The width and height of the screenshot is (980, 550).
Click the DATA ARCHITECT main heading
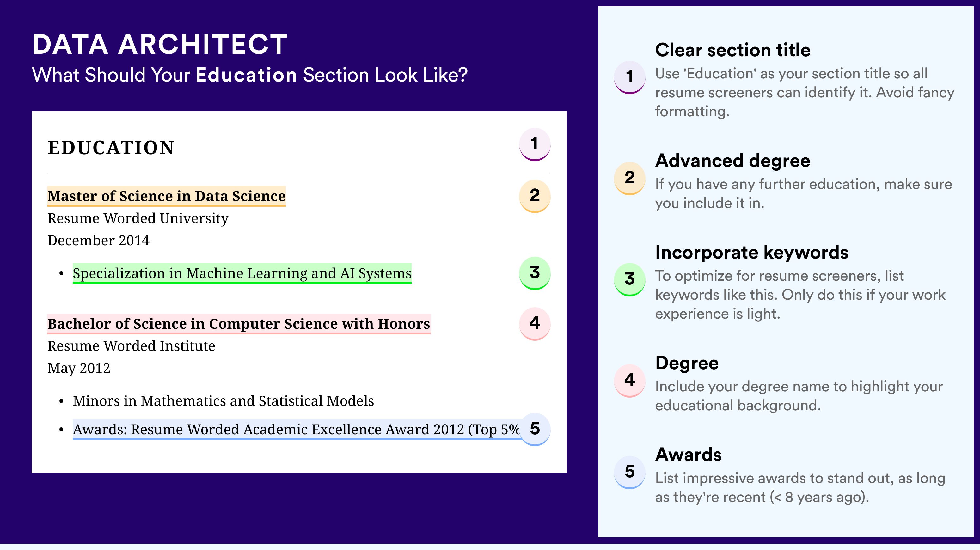pyautogui.click(x=160, y=44)
